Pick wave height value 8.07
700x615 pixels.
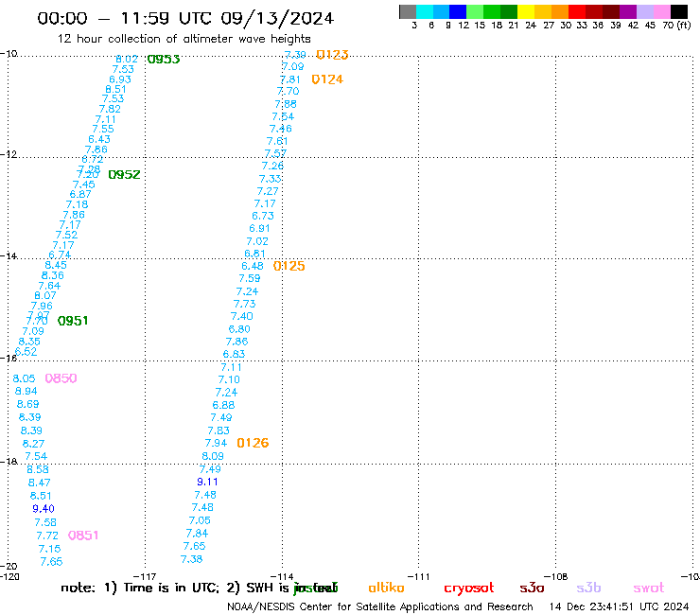coord(45,295)
